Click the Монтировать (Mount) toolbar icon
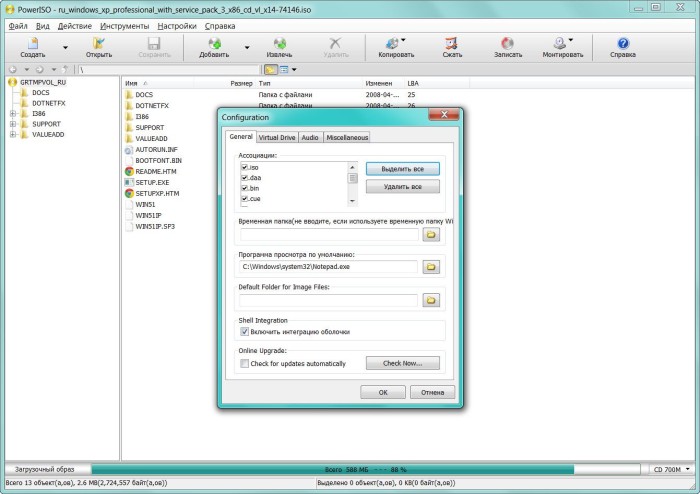 pyautogui.click(x=562, y=44)
